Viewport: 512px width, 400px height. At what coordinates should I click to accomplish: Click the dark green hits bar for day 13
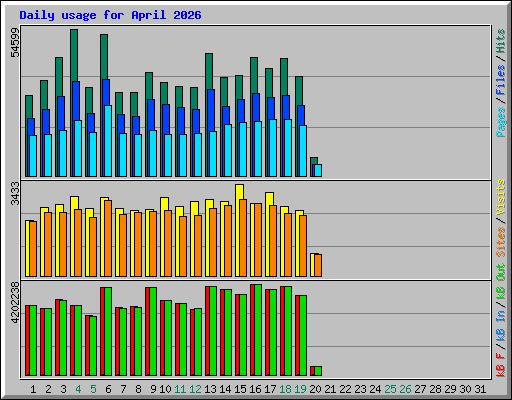[x=209, y=71]
